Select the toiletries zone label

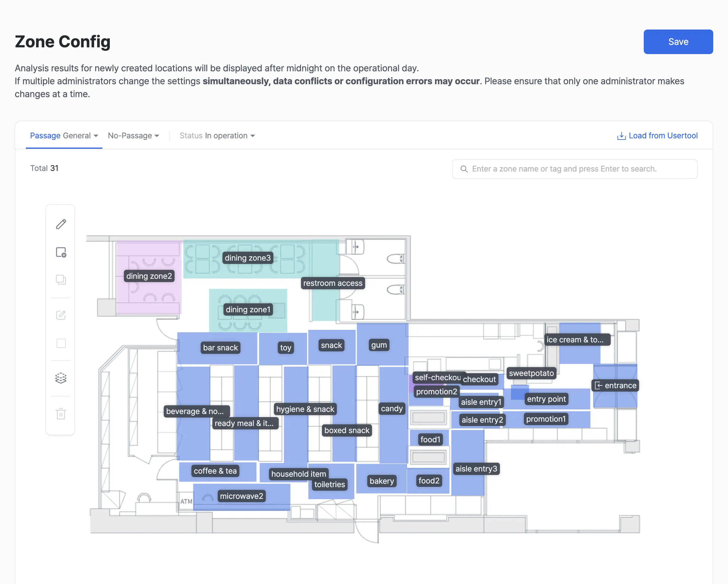coord(329,484)
